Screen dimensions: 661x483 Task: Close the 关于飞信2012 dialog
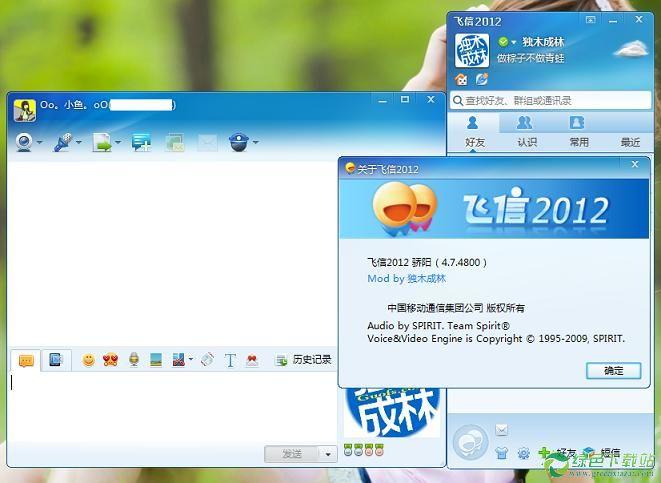(635, 164)
